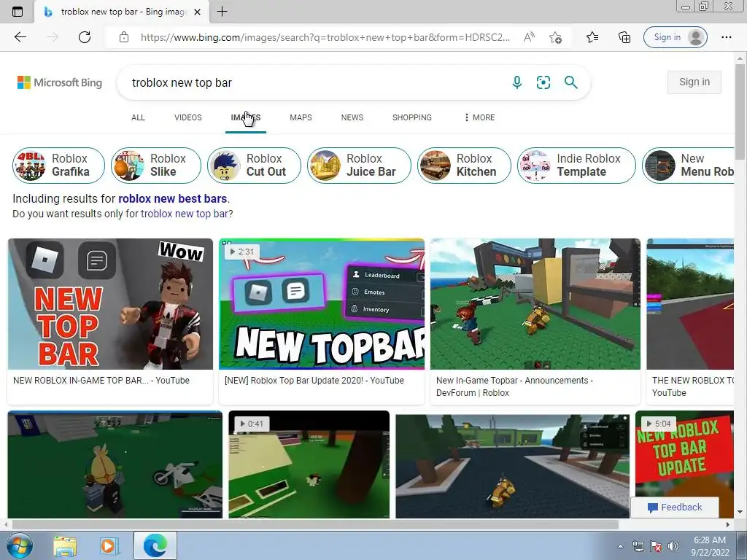Select the Roblox Juice Bar suggestion chip
The width and height of the screenshot is (747, 560).
coord(359,166)
